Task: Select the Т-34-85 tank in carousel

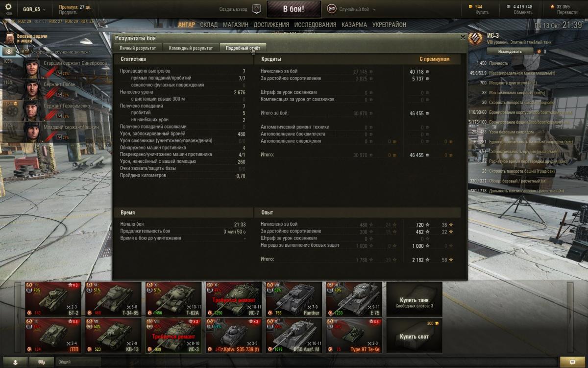Action: (113, 299)
